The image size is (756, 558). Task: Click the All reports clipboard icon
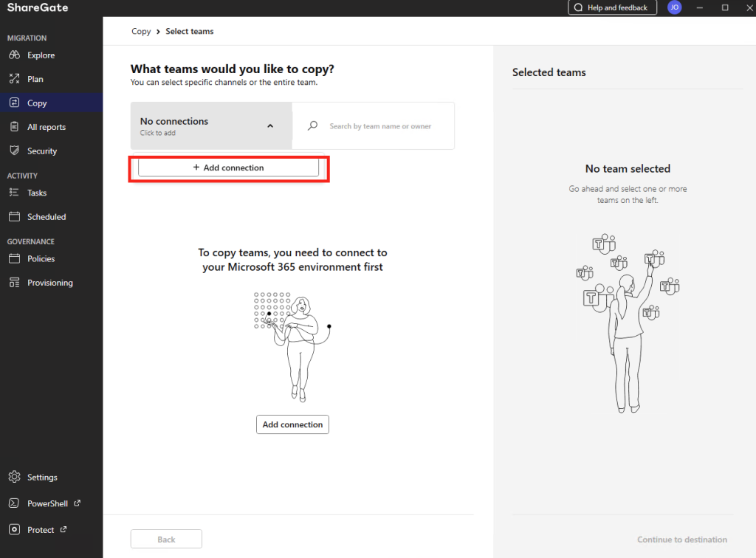pos(15,127)
